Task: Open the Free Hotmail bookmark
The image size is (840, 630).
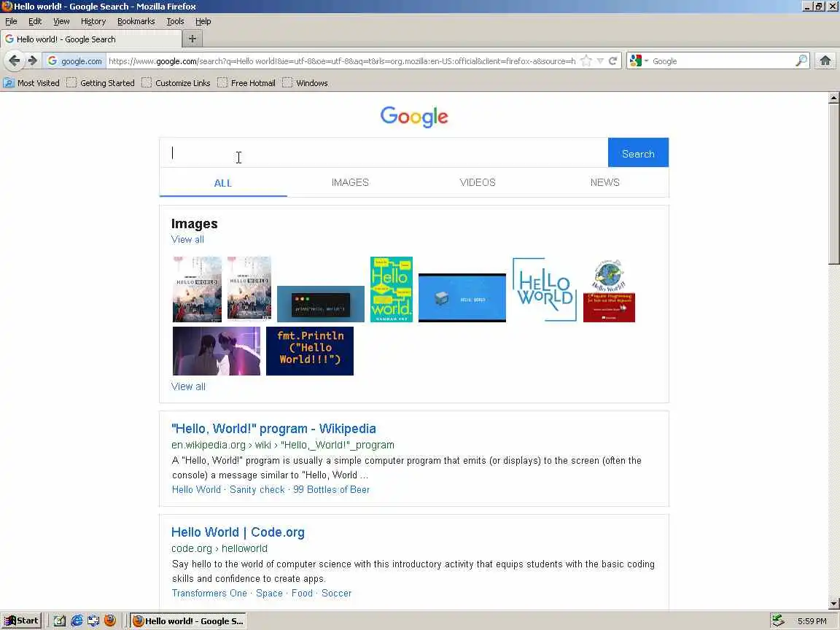Action: pos(247,83)
